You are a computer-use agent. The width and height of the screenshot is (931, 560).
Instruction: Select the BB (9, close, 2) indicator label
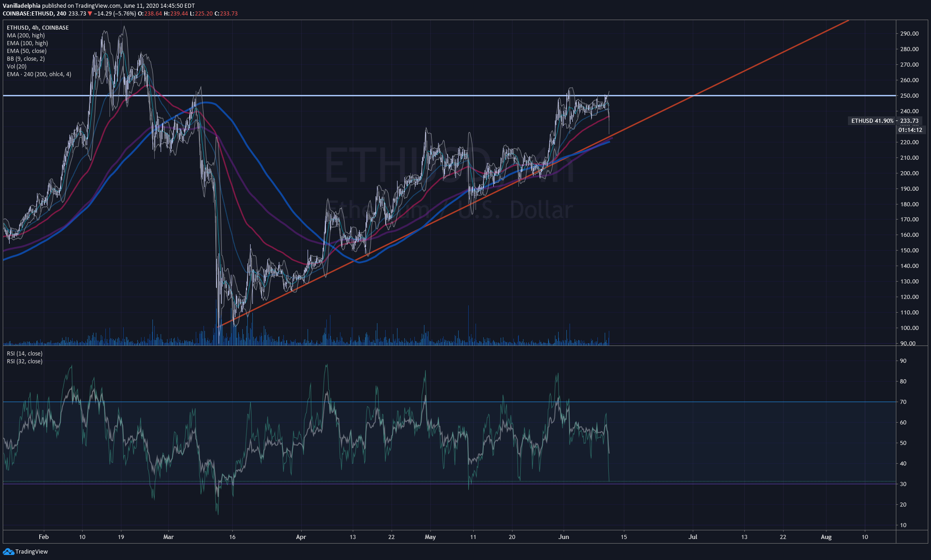pos(26,59)
